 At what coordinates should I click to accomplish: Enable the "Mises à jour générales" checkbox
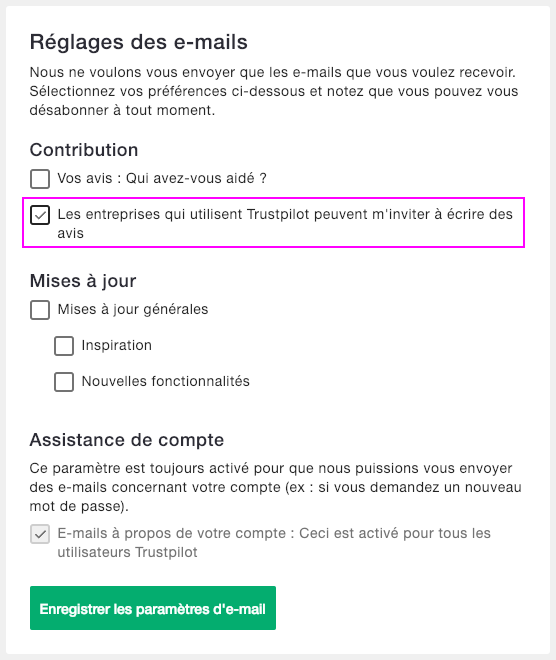point(40,310)
